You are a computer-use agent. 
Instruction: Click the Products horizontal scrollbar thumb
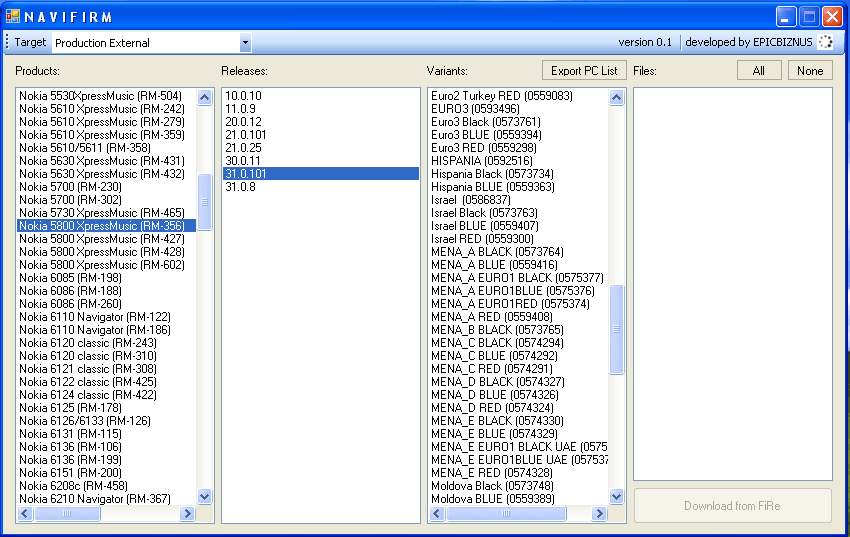(67, 513)
